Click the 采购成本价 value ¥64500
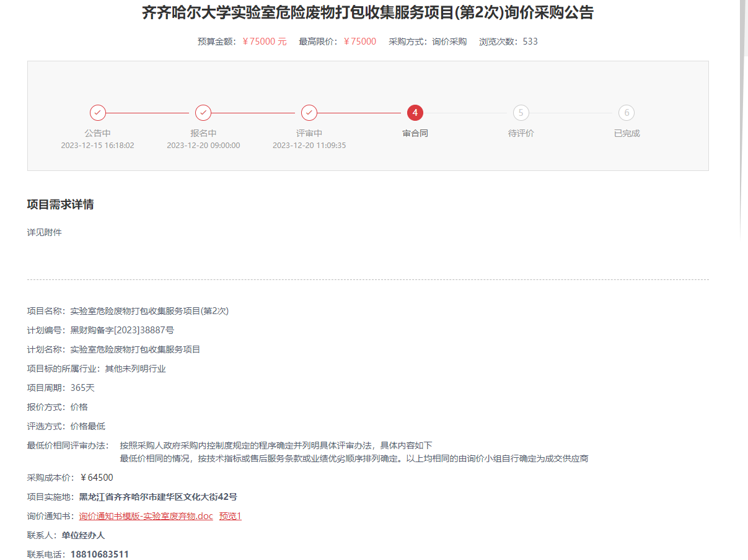Screen dimensions: 748x560 pos(96,478)
